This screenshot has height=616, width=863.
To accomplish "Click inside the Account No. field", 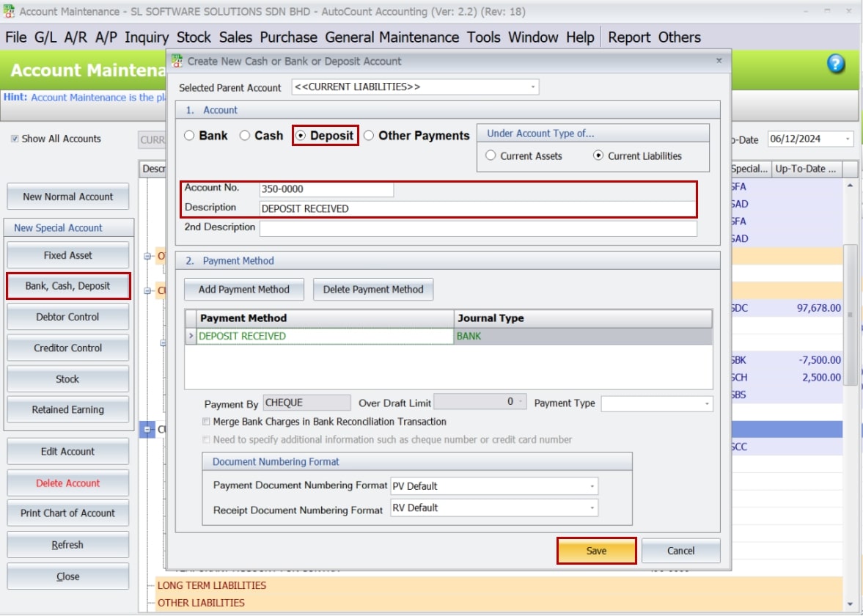I will [x=326, y=189].
